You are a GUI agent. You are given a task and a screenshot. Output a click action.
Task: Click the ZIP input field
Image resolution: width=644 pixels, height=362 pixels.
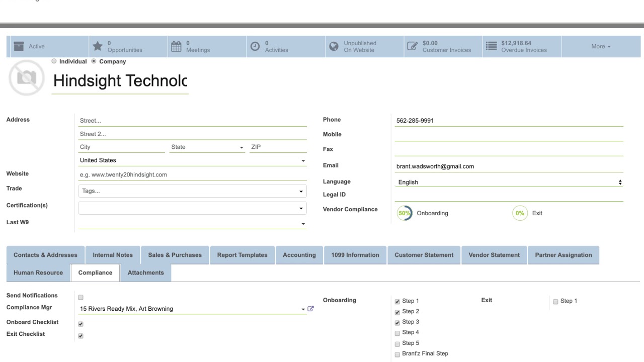pyautogui.click(x=278, y=147)
